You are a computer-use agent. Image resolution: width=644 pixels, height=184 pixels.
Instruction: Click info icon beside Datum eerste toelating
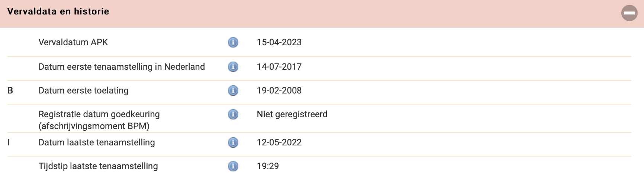(233, 91)
